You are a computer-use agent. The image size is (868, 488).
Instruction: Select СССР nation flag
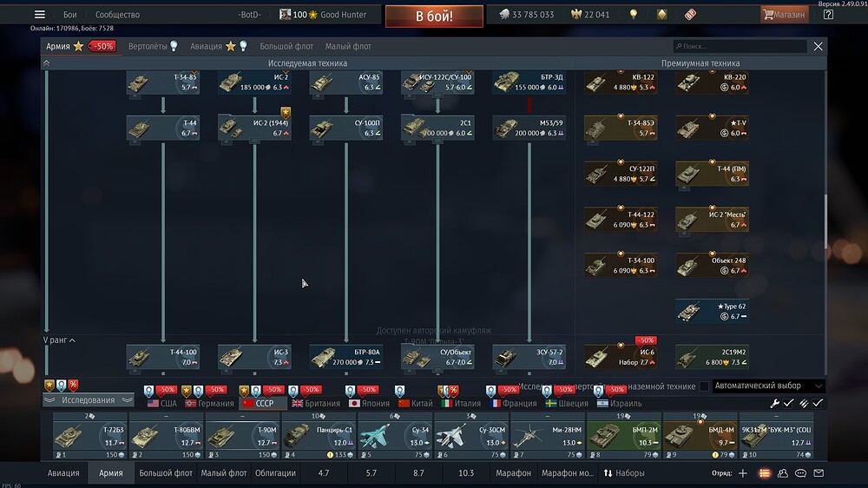[x=258, y=404]
